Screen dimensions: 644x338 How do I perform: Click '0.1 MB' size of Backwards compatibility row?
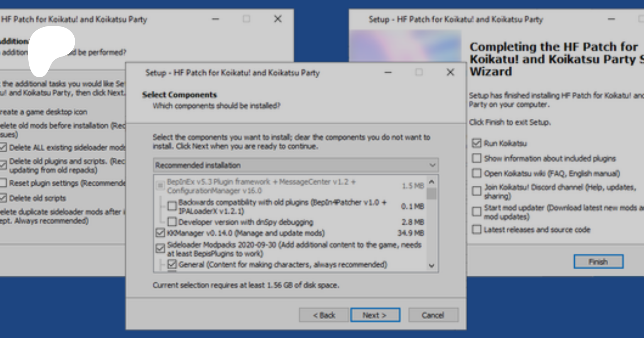click(x=413, y=206)
